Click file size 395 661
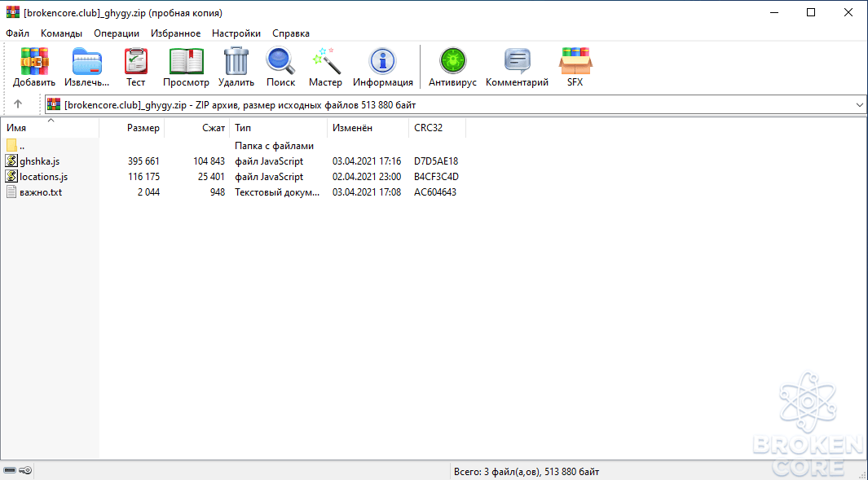Image resolution: width=868 pixels, height=480 pixels. [x=143, y=161]
